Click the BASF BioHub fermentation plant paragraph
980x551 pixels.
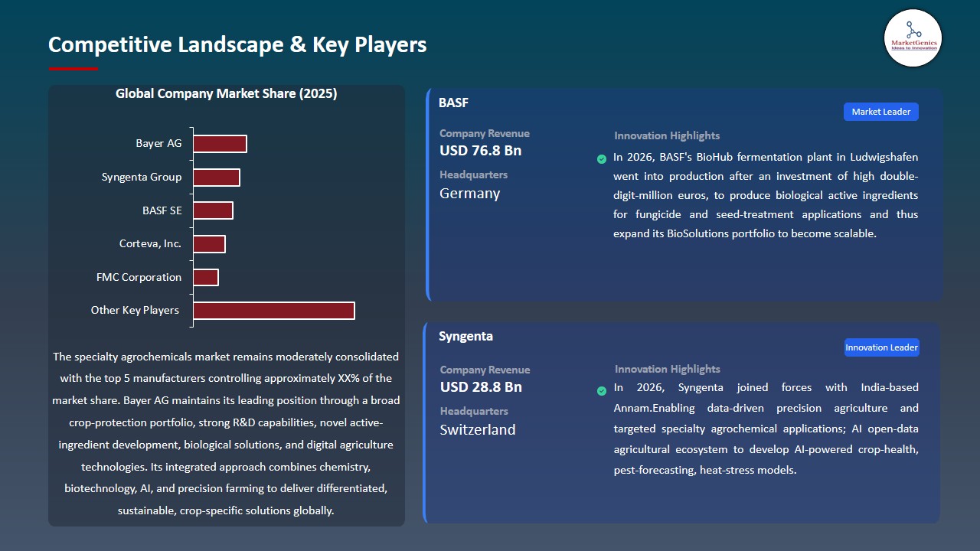pos(766,195)
